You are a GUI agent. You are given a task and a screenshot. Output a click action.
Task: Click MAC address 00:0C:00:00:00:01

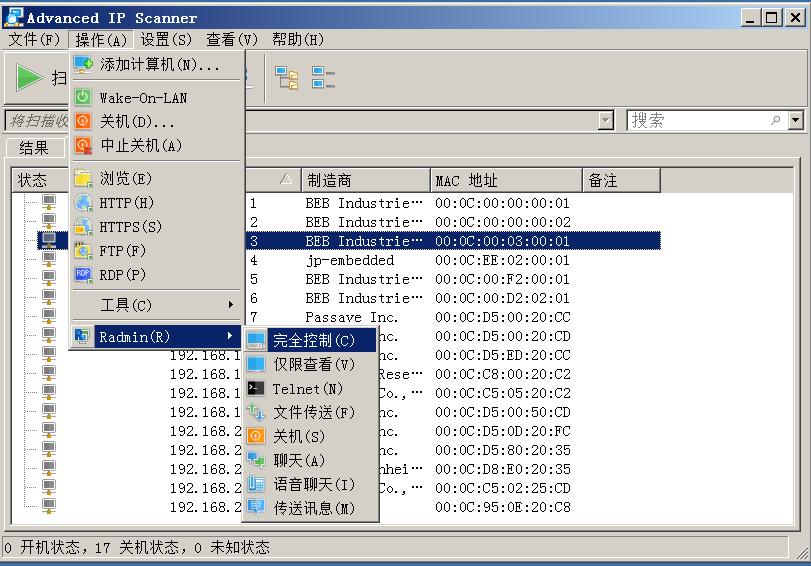pos(502,203)
